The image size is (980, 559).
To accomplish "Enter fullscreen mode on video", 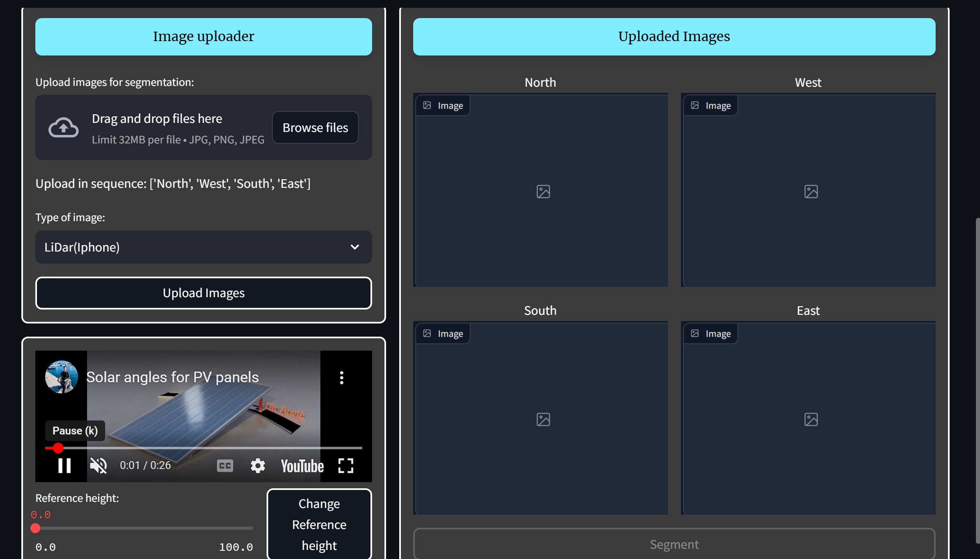I will (x=345, y=466).
